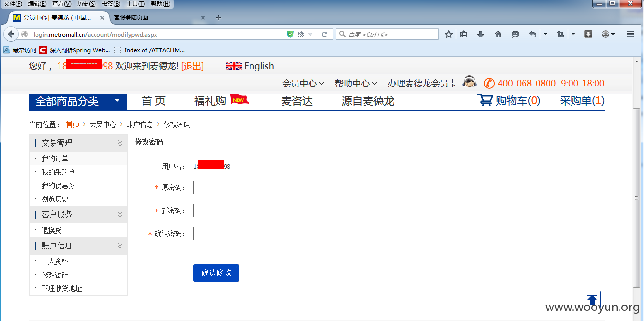Collapse the 账户信息 sidebar section
This screenshot has height=321, width=644.
120,246
